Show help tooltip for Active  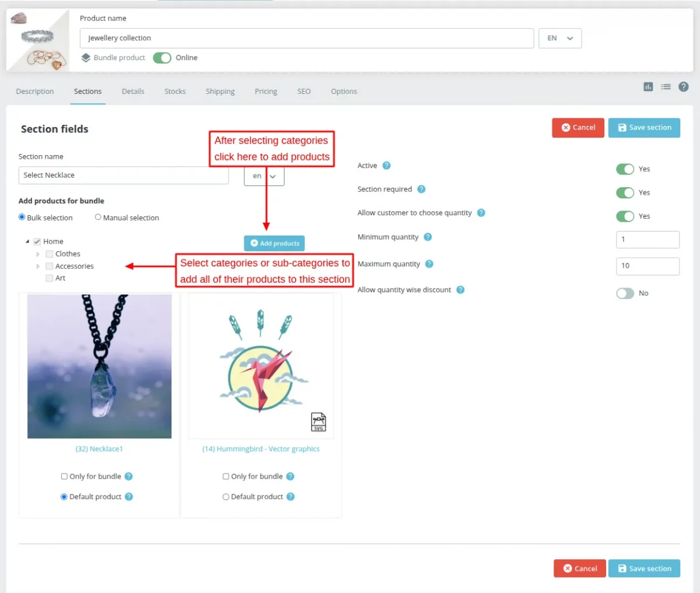[386, 166]
